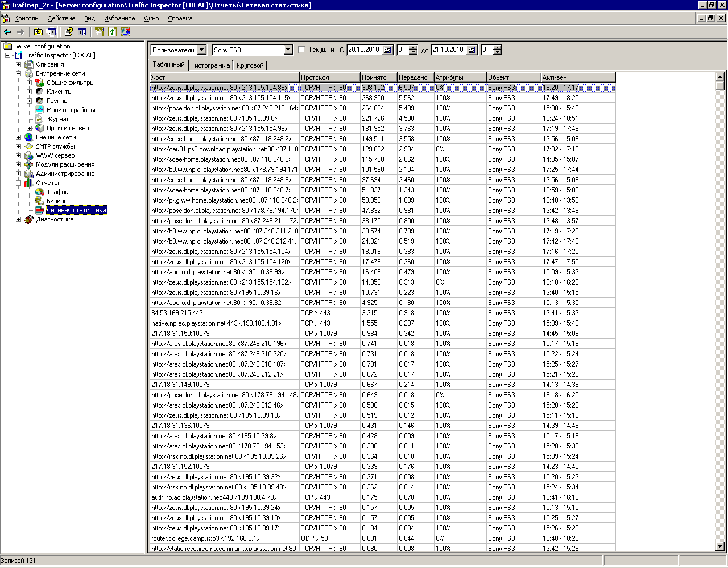728x568 pixels.
Task: Open the Действие menu
Action: point(61,18)
